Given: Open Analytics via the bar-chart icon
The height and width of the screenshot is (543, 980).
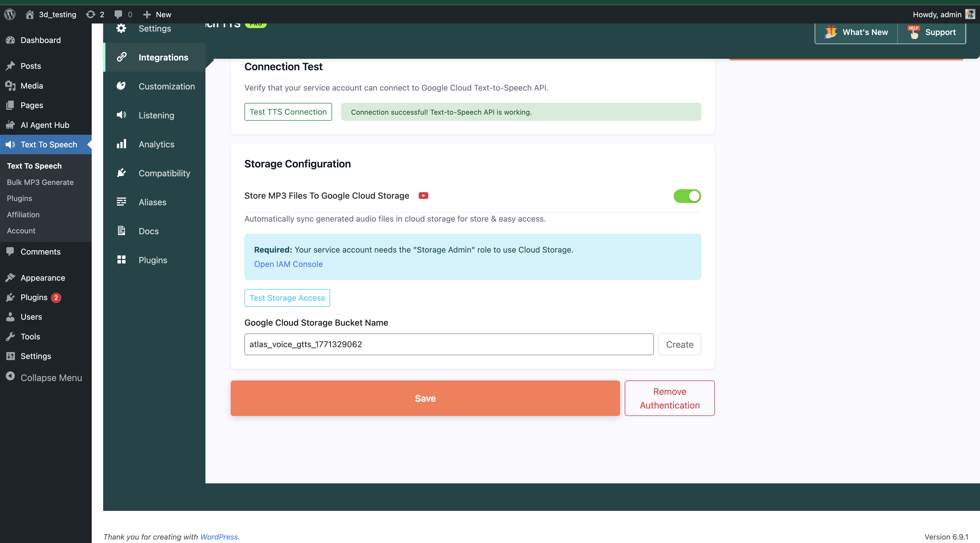Looking at the screenshot, I should tap(121, 144).
